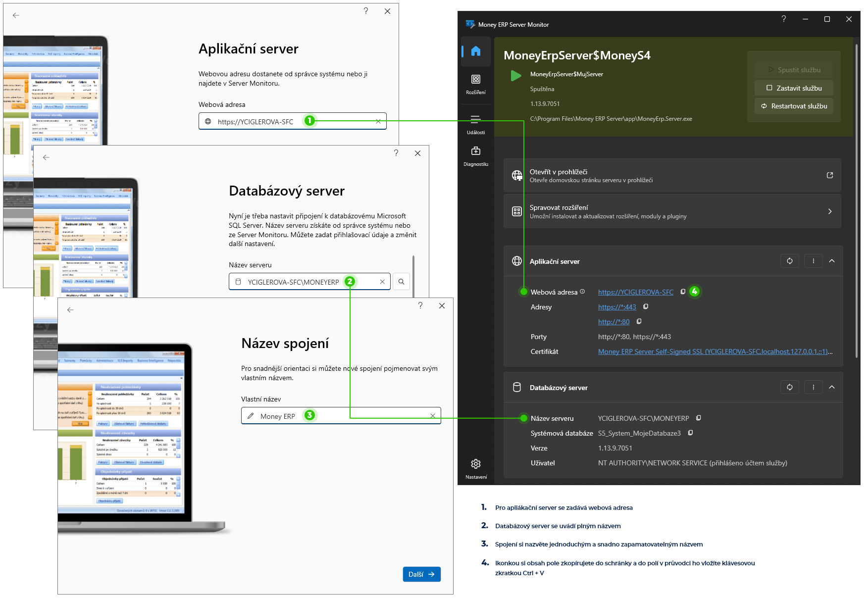Collapse the Aplikační server section

(832, 261)
